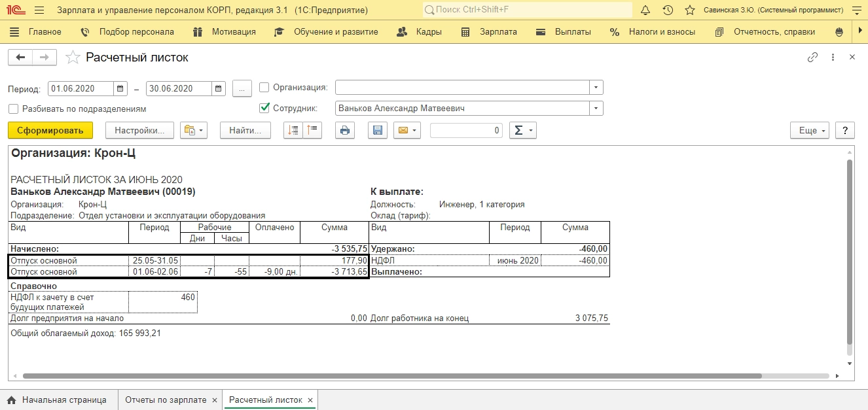
Task: Print the report with printer icon
Action: [x=345, y=131]
